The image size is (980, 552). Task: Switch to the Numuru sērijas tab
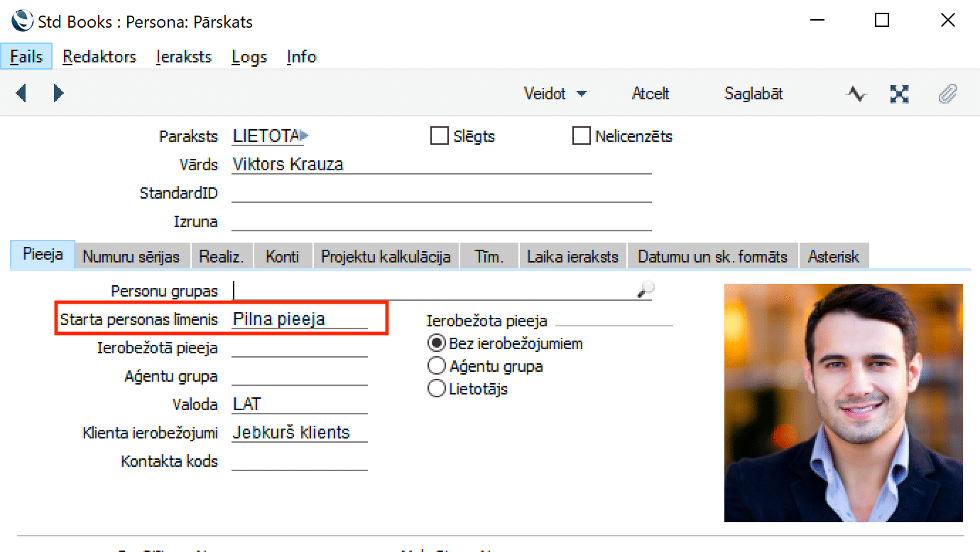click(131, 257)
